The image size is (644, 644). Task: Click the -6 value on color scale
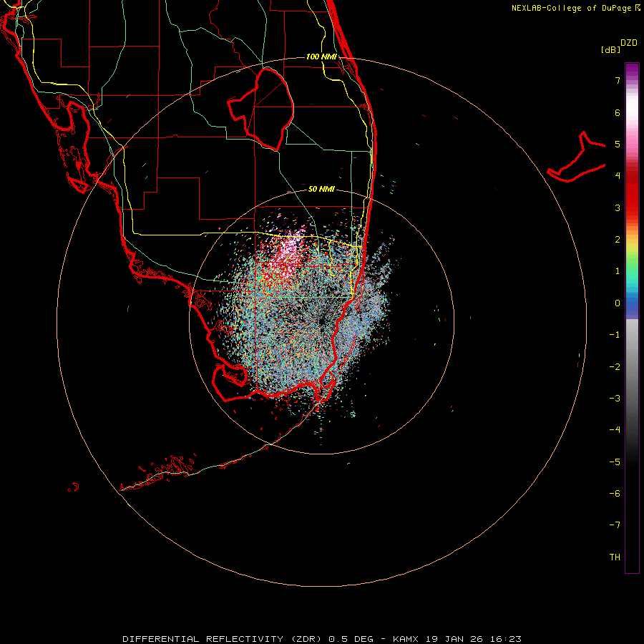tap(615, 494)
